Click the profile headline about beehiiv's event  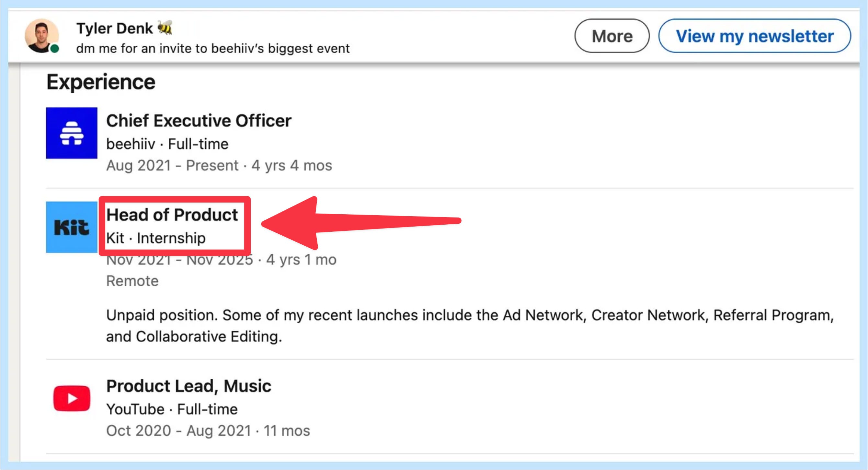pos(212,49)
